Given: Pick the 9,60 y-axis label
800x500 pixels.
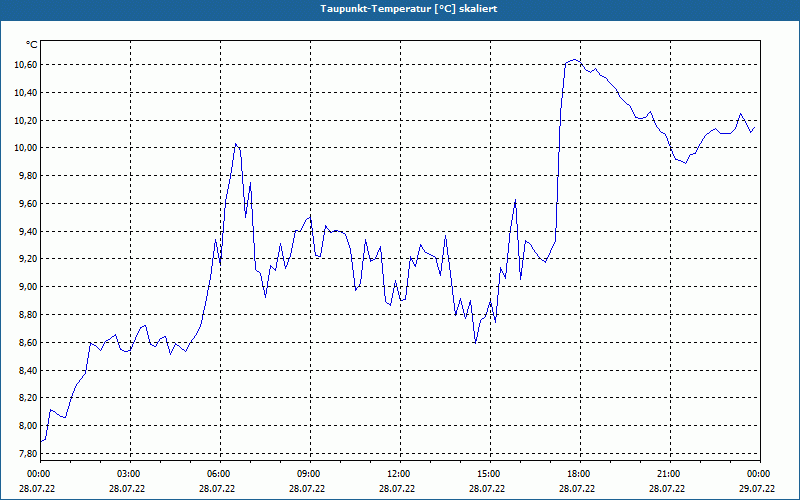Looking at the screenshot, I should (28, 204).
